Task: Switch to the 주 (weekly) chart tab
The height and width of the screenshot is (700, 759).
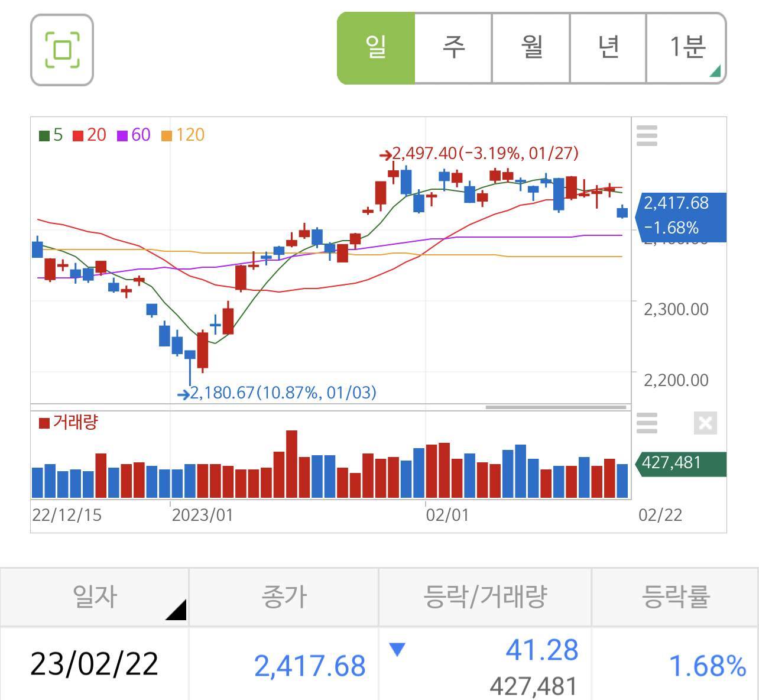Action: 453,48
